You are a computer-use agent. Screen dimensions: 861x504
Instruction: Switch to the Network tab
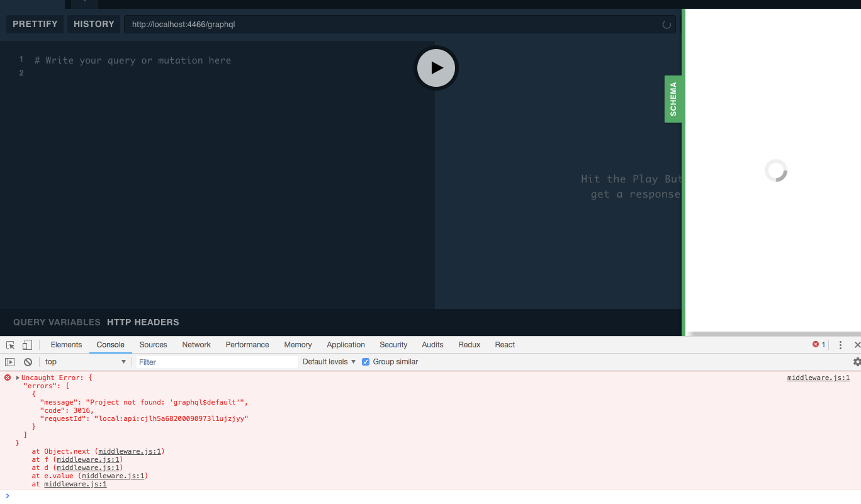(x=196, y=345)
